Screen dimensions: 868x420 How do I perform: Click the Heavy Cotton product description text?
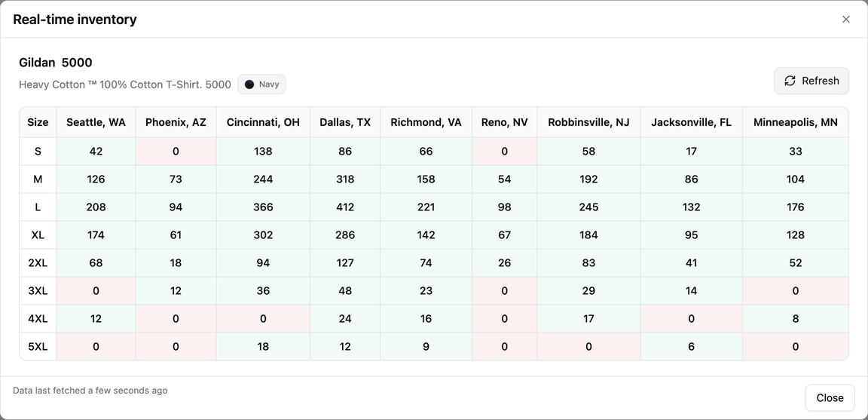click(125, 84)
